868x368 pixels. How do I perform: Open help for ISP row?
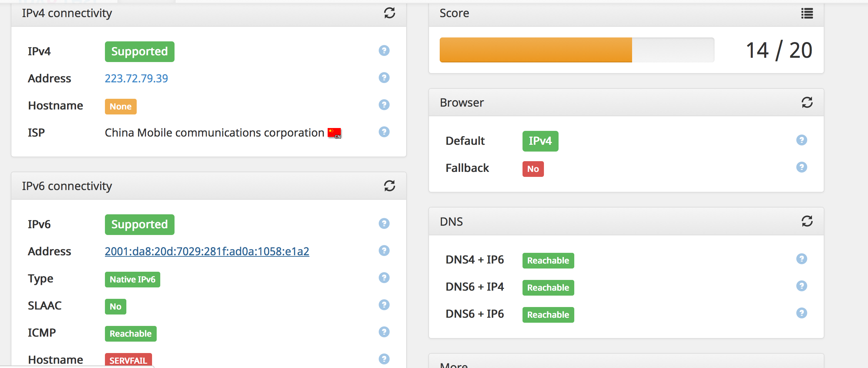[x=384, y=132]
